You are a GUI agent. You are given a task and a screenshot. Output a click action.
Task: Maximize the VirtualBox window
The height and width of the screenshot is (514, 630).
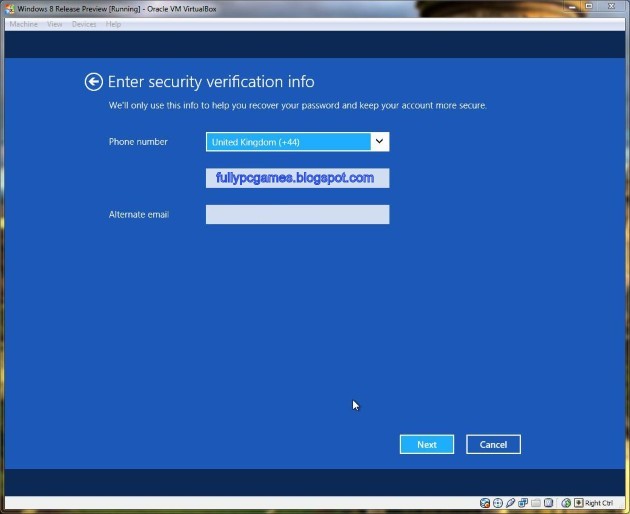pyautogui.click(x=589, y=6)
